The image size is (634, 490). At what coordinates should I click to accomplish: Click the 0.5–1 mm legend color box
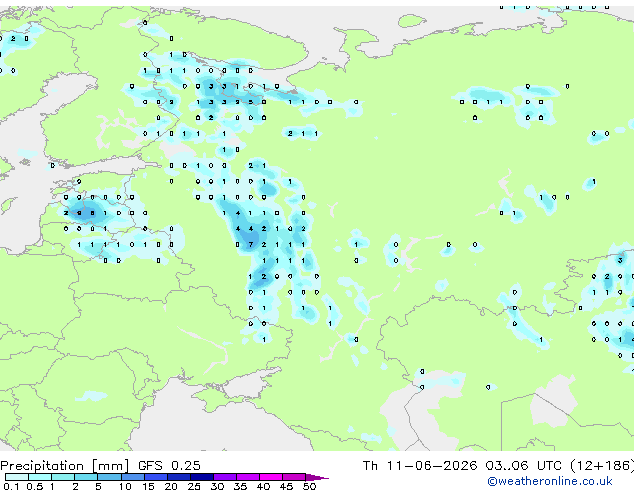click(40, 477)
